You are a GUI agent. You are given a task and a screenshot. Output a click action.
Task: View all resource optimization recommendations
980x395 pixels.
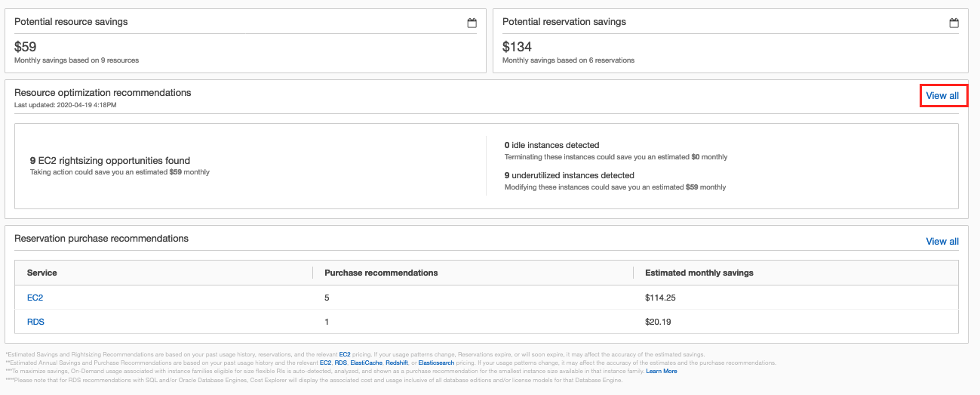(x=942, y=96)
